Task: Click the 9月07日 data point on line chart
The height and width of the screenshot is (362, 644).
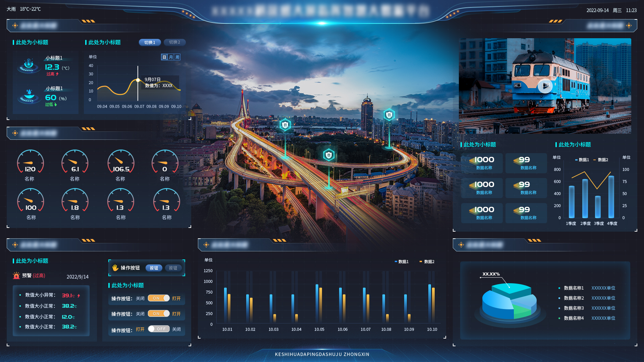Action: point(138,80)
